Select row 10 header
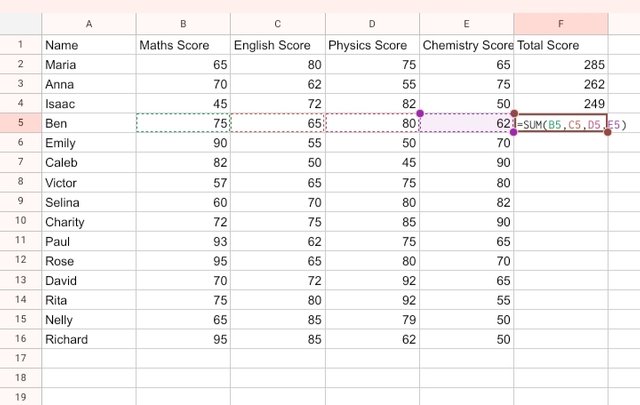This screenshot has height=405, width=640. [20, 221]
